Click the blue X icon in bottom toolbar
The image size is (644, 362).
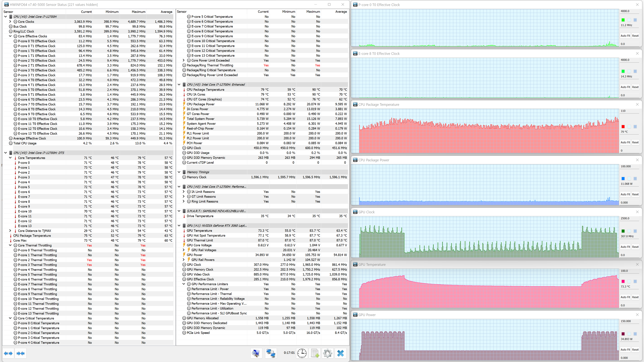[x=340, y=353]
